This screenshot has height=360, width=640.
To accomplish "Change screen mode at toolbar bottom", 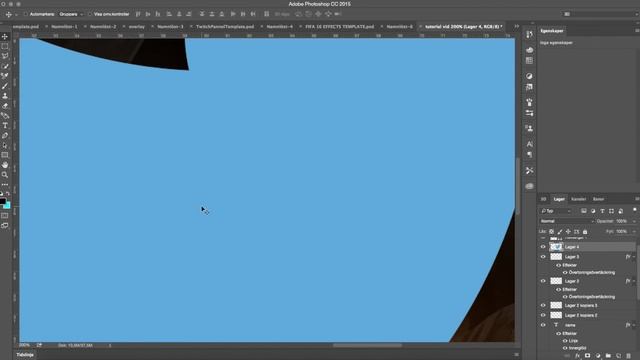I will 5,225.
